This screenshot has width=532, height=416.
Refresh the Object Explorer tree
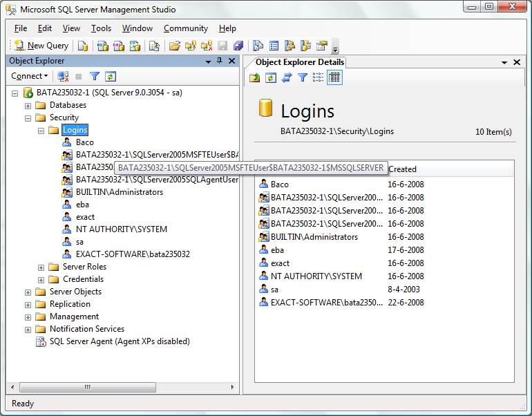pyautogui.click(x=110, y=76)
